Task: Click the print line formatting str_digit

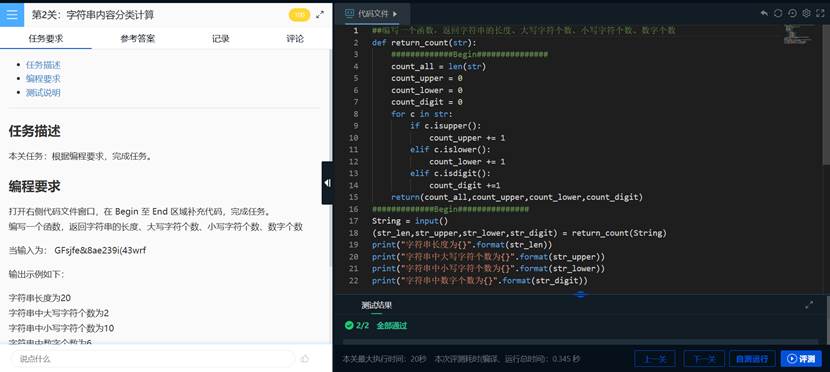Action: (x=480, y=280)
